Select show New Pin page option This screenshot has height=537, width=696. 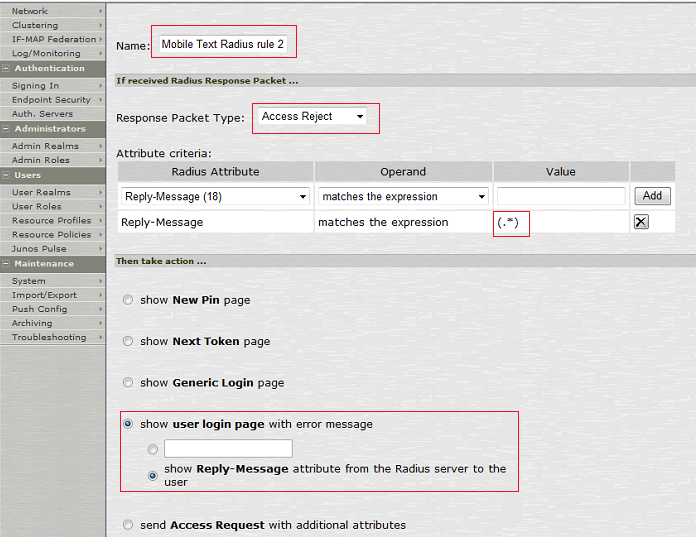(x=127, y=300)
